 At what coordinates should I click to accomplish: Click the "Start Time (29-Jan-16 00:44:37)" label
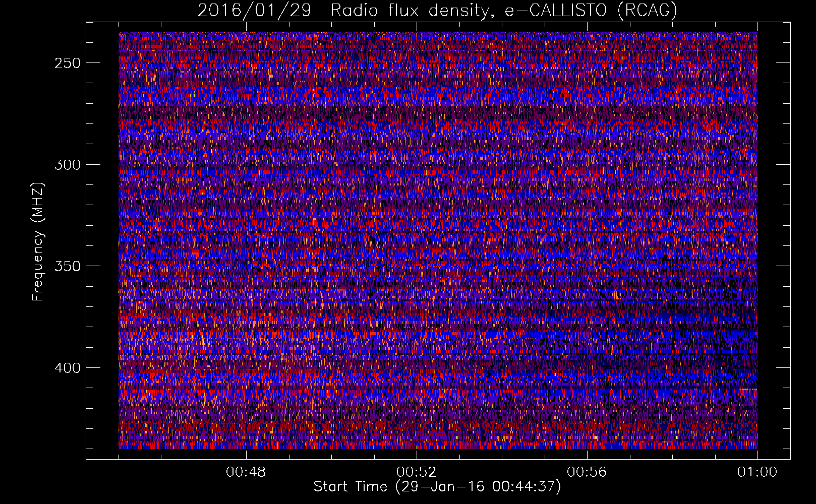pyautogui.click(x=437, y=487)
